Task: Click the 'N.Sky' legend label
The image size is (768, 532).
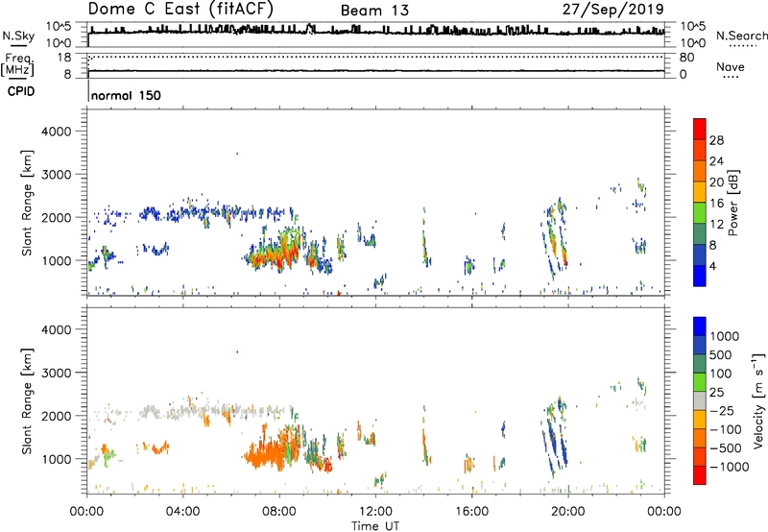Action: 18,36
